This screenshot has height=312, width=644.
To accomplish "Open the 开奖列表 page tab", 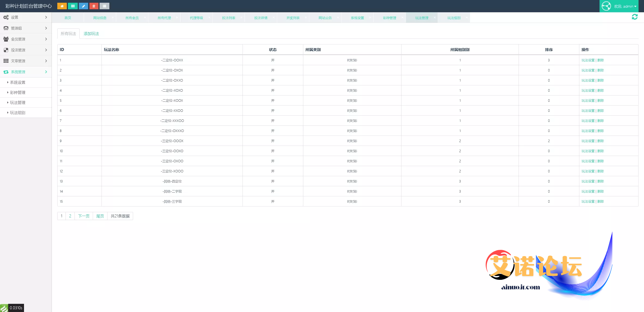I will pyautogui.click(x=293, y=18).
